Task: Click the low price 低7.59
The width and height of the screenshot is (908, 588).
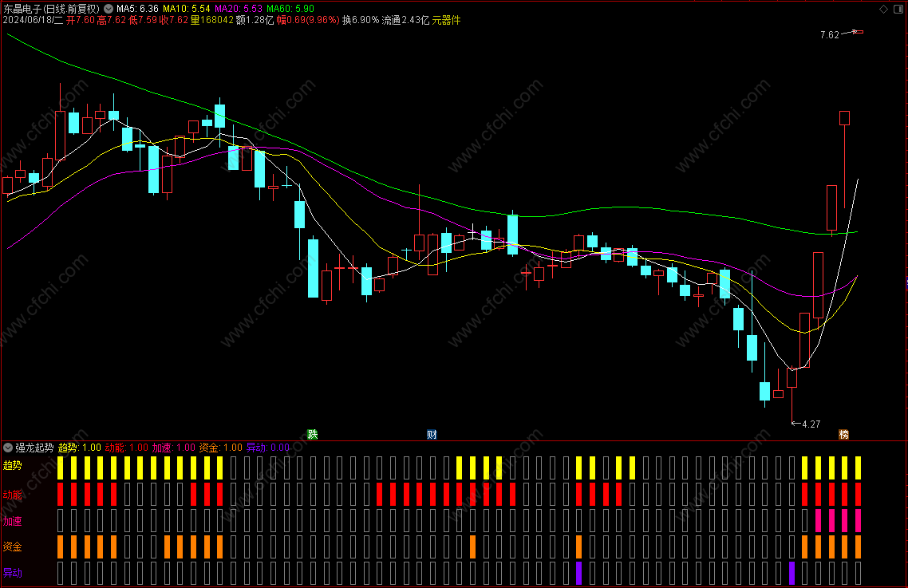Action: (x=143, y=20)
